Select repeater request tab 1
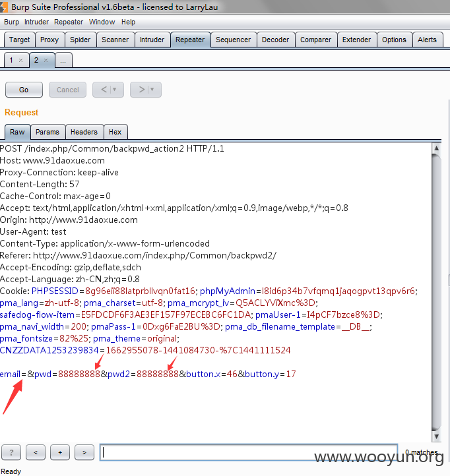Screen dimensions: 450x476 [11, 60]
